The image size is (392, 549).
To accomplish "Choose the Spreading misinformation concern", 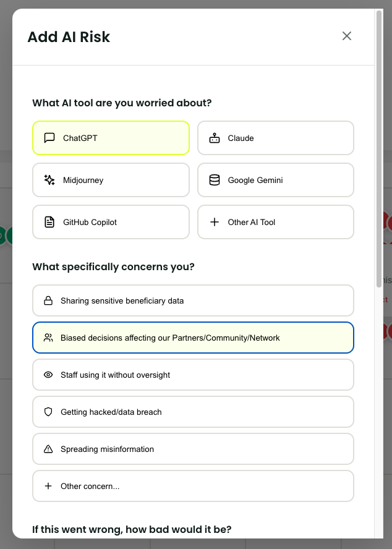I will coord(193,449).
